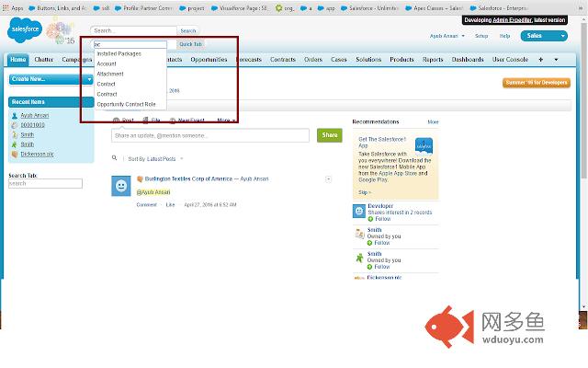
Task: Click the Quick Tab button
Action: pyautogui.click(x=190, y=44)
